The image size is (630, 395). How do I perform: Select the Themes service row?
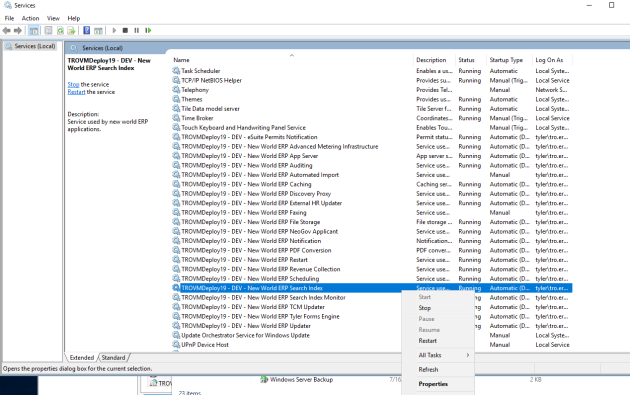pyautogui.click(x=372, y=99)
